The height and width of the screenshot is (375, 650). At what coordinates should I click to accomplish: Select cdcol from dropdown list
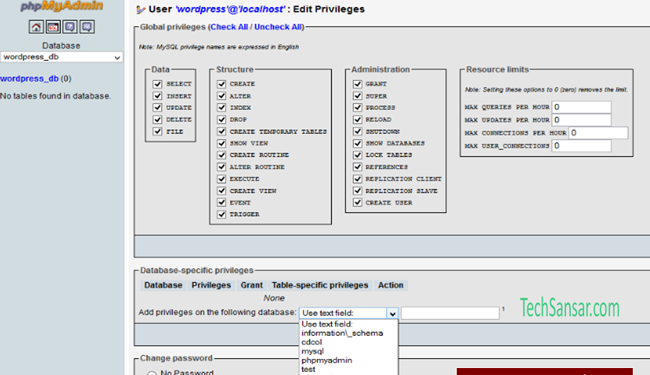click(x=348, y=342)
